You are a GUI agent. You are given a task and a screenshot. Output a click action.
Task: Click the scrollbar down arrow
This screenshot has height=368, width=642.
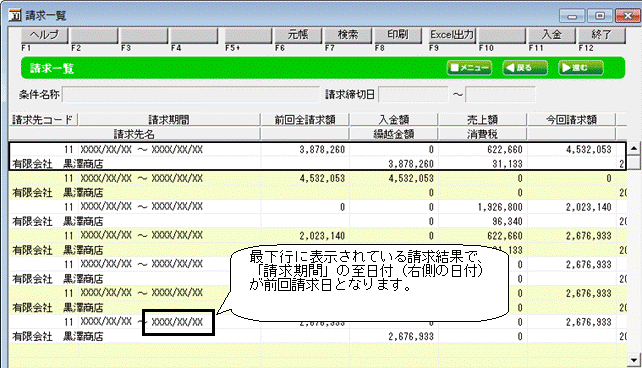click(634, 360)
